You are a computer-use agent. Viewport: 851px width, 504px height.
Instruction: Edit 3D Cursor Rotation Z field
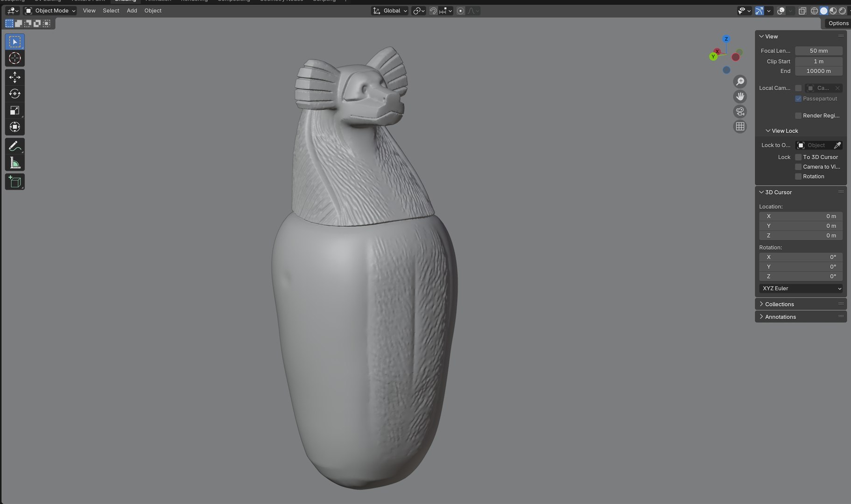point(801,277)
